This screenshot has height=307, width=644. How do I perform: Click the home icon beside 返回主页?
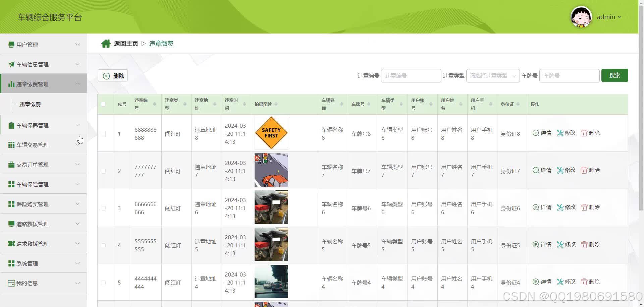point(106,44)
